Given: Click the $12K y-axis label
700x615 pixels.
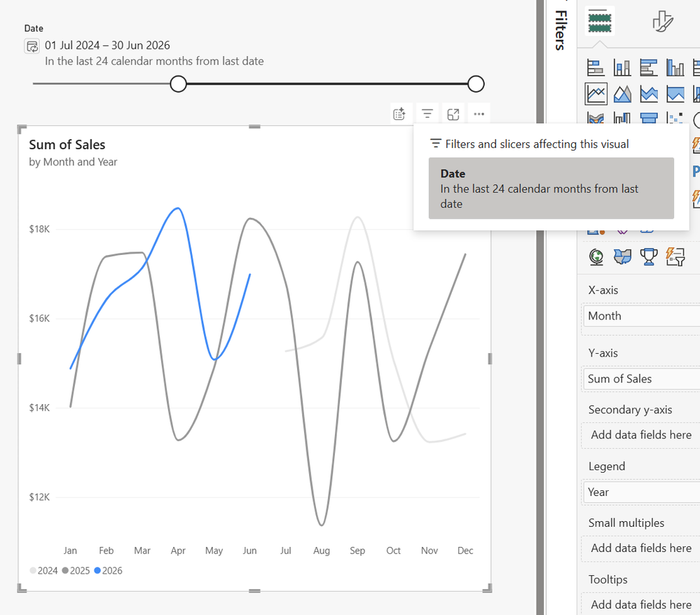Looking at the screenshot, I should (39, 497).
